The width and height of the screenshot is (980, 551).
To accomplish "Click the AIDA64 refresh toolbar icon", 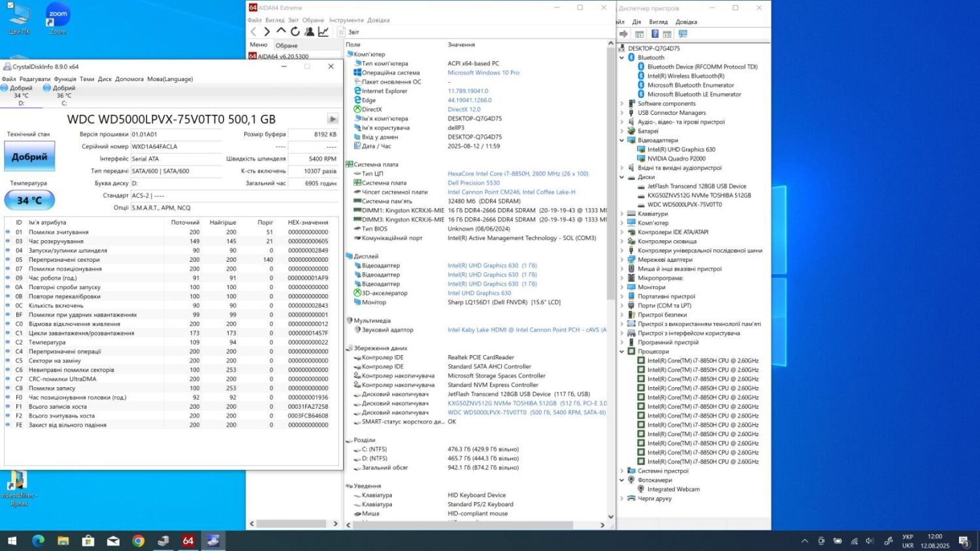I will click(x=295, y=31).
